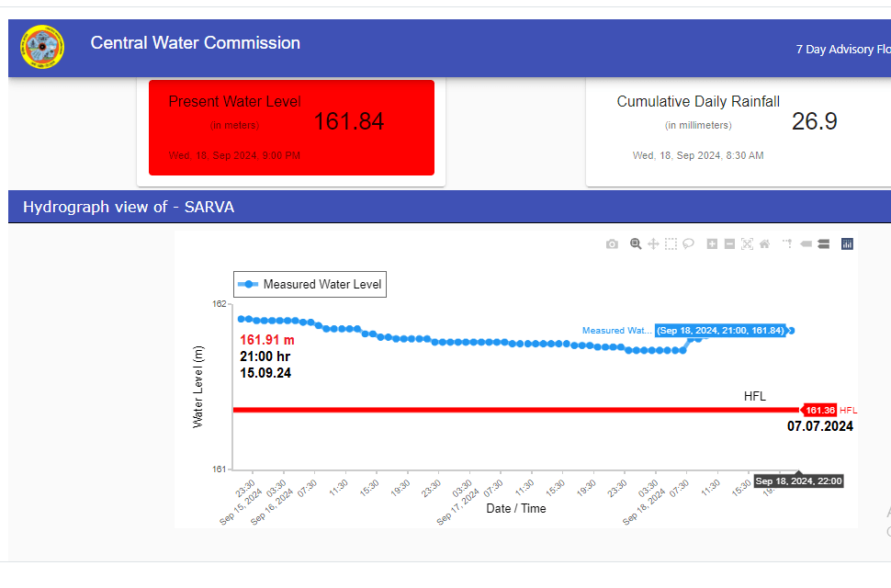Click the Central Water Commission logo

pyautogui.click(x=42, y=47)
